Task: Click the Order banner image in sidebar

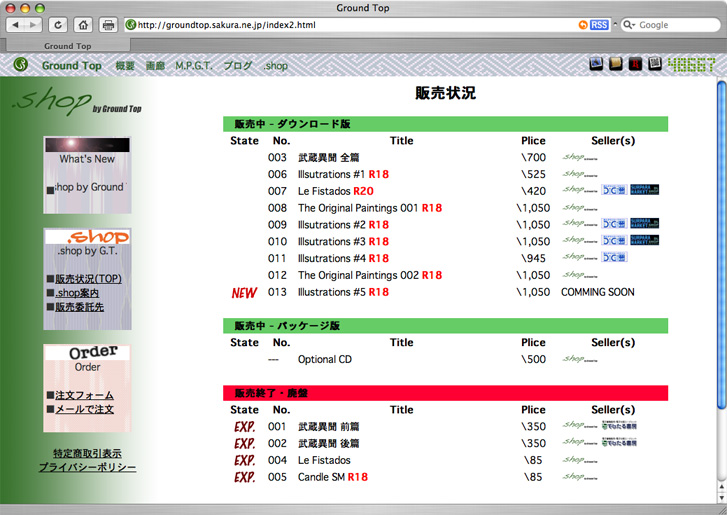Action: click(x=87, y=353)
